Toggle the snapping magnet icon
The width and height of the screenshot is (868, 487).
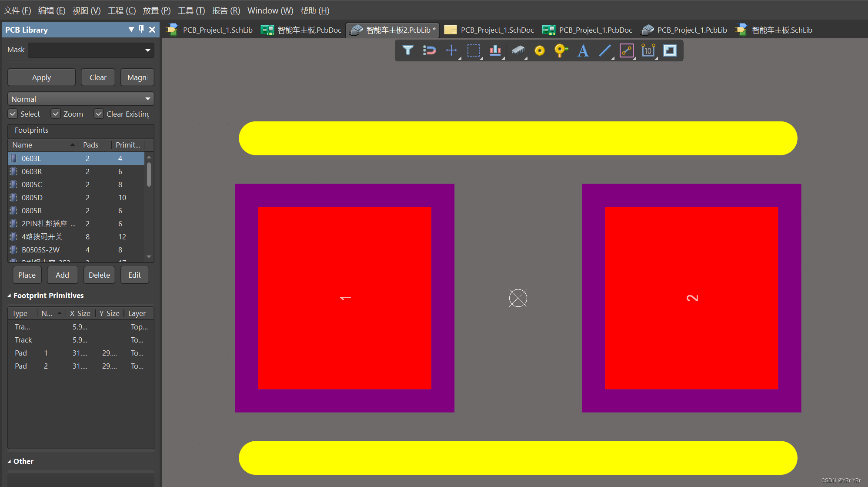click(x=429, y=50)
